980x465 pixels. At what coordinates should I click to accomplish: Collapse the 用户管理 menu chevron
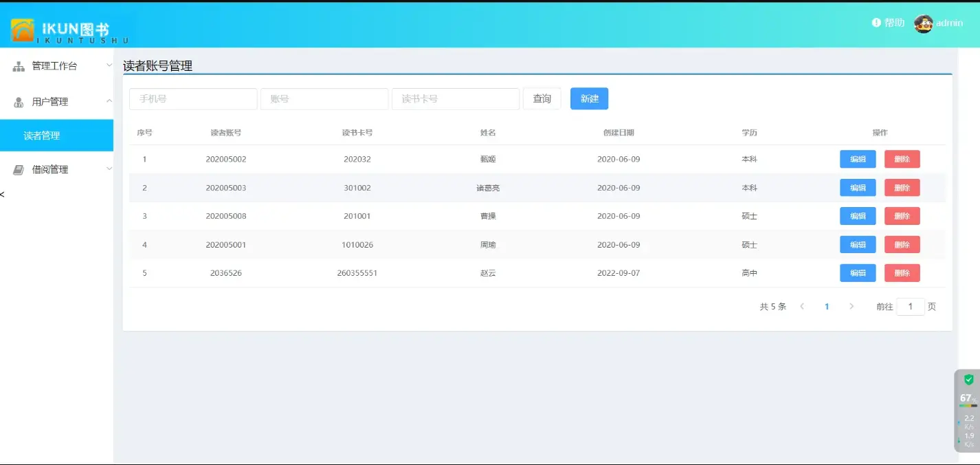pos(109,101)
